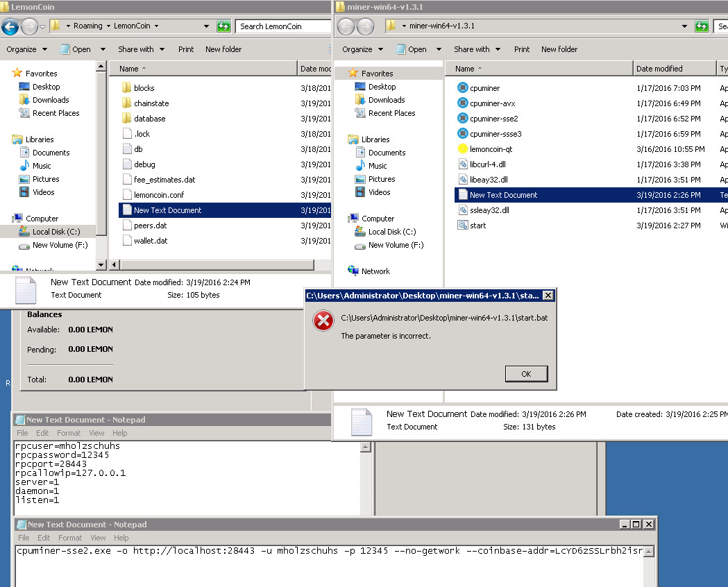Click Date modified column header in miner-win64 list
The height and width of the screenshot is (587, 728).
click(674, 69)
